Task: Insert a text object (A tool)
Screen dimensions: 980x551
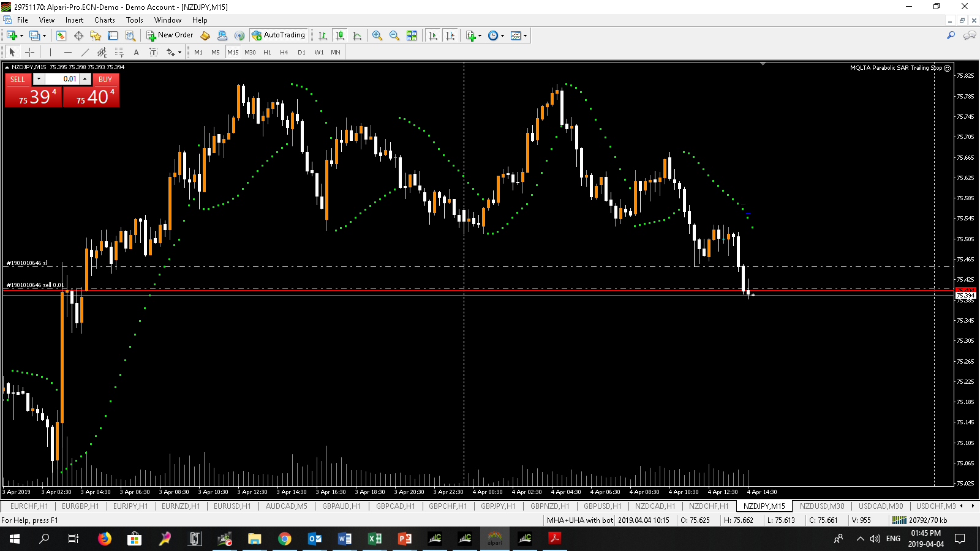Action: pos(136,52)
